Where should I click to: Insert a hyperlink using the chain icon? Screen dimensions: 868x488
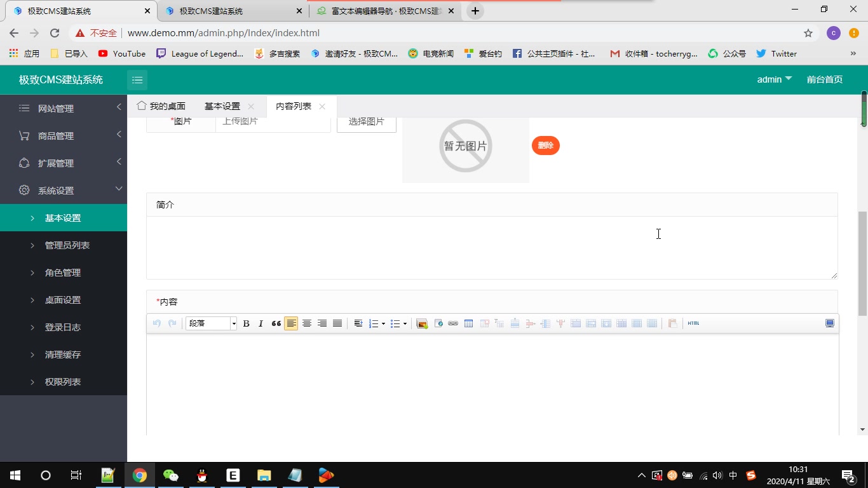tap(453, 323)
